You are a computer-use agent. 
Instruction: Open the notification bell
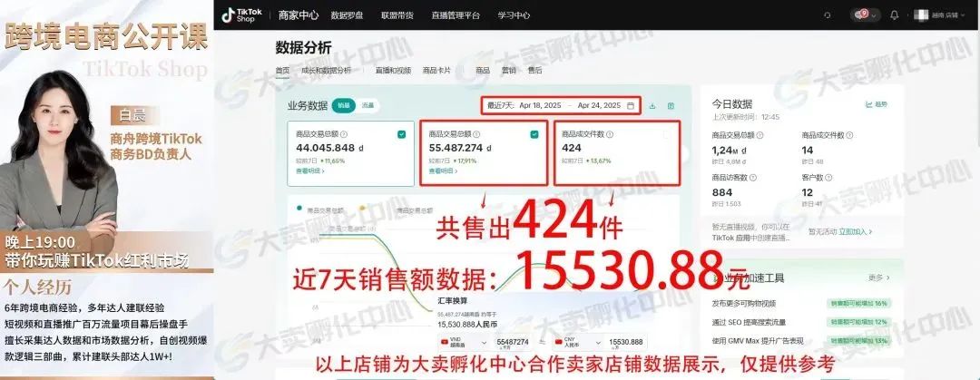895,15
